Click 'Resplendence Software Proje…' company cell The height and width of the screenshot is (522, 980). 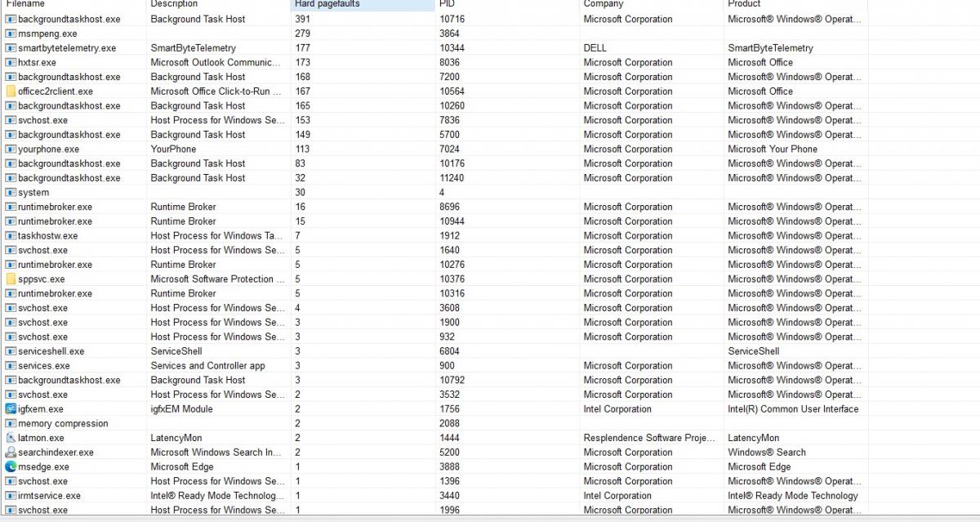[649, 438]
